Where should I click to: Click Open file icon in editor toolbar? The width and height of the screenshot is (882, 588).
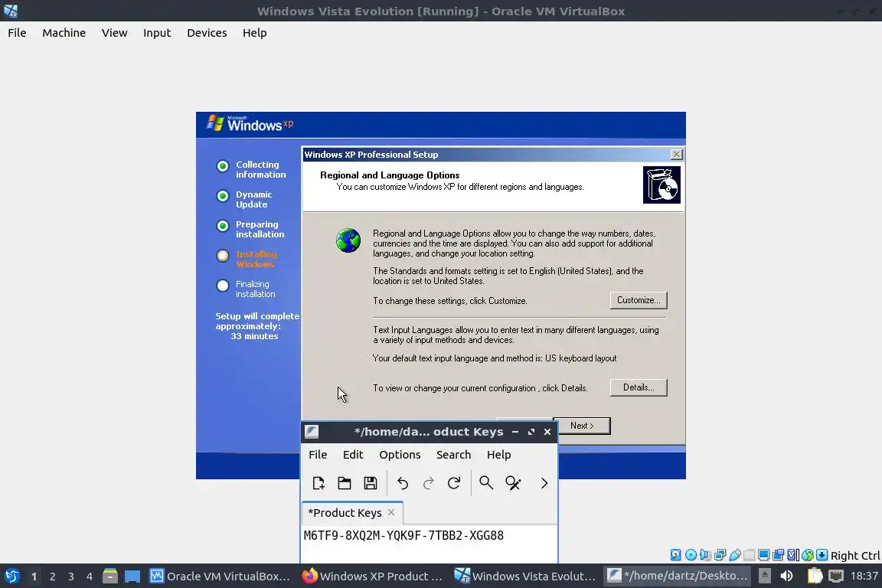[x=345, y=483]
